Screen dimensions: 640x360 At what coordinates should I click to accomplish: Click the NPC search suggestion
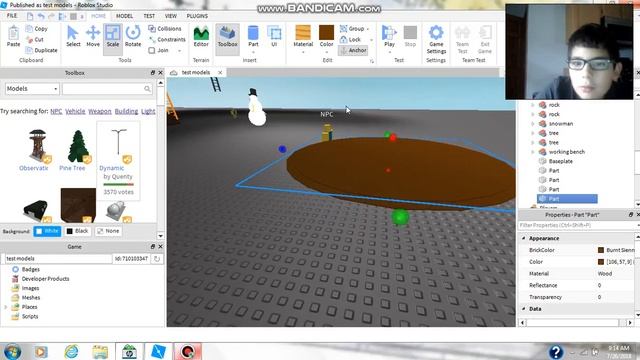point(56,111)
